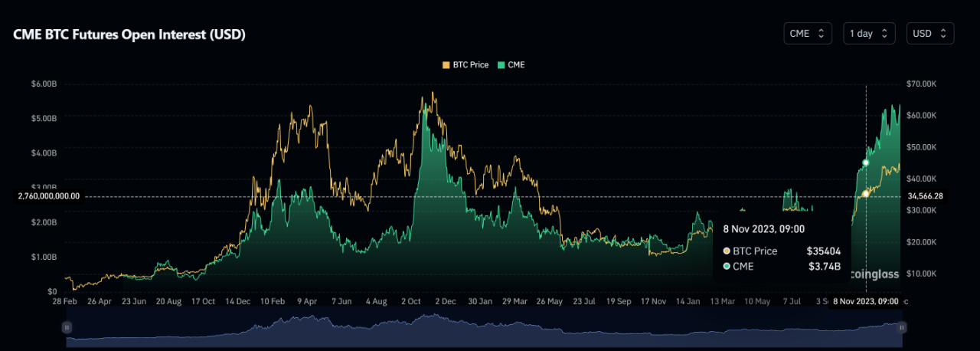Click the chart title CME BTC Futures Open Interest
The width and height of the screenshot is (980, 351).
click(x=129, y=34)
